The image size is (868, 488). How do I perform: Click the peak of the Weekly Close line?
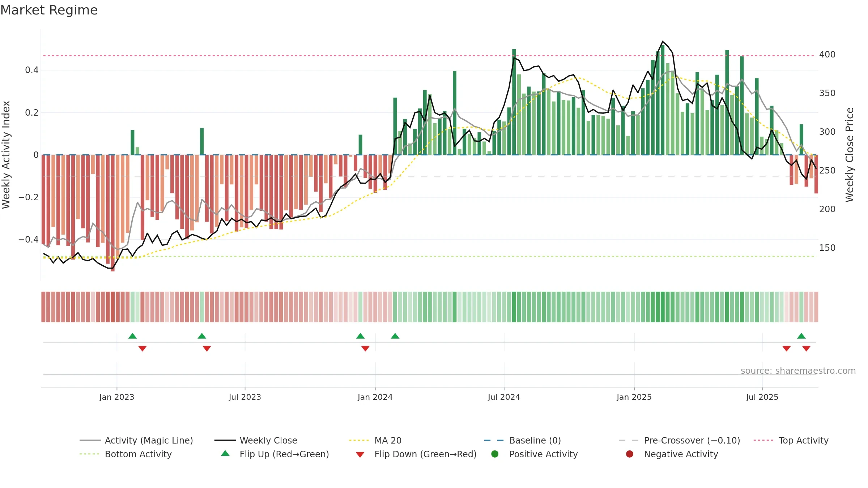(663, 41)
